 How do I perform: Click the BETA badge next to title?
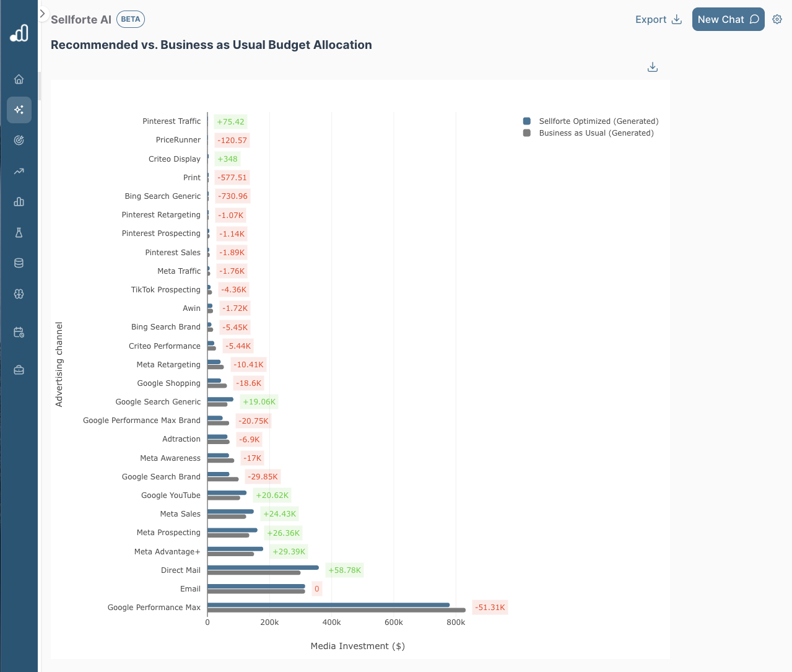coord(131,20)
